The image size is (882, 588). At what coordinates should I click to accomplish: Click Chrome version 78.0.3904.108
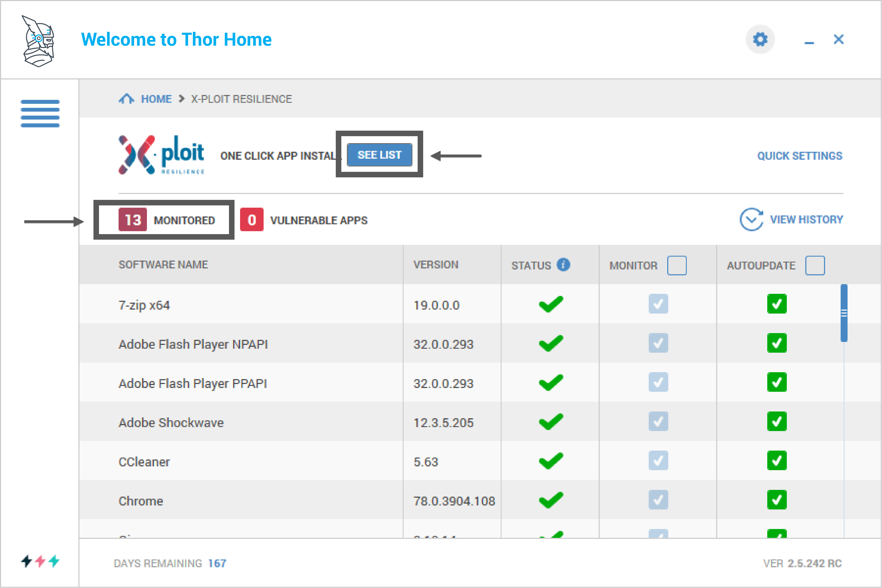[x=454, y=501]
